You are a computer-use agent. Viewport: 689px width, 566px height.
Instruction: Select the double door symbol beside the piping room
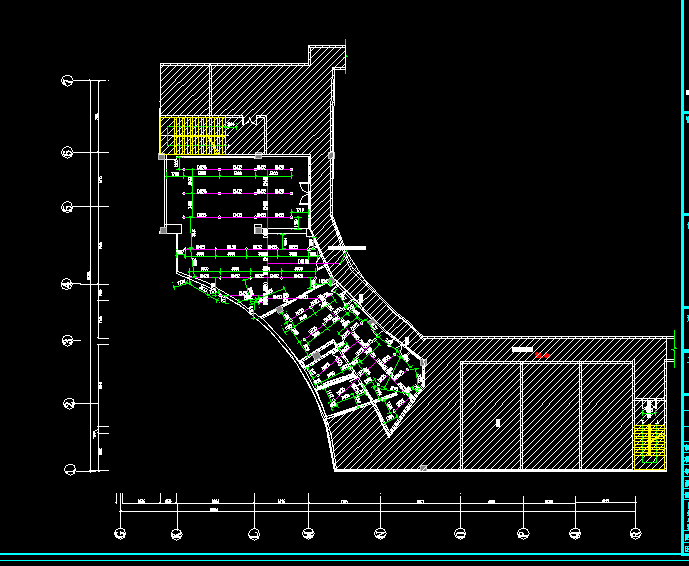click(301, 198)
